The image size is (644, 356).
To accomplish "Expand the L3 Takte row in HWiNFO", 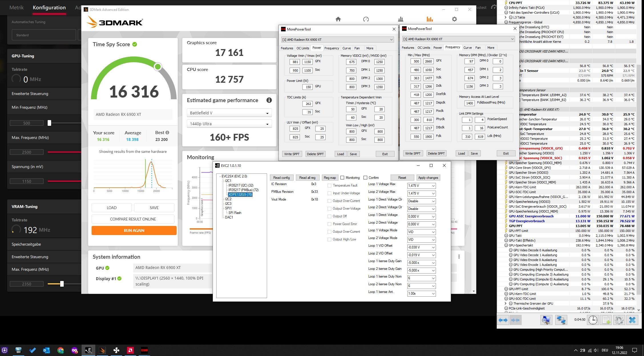I will tap(506, 17).
